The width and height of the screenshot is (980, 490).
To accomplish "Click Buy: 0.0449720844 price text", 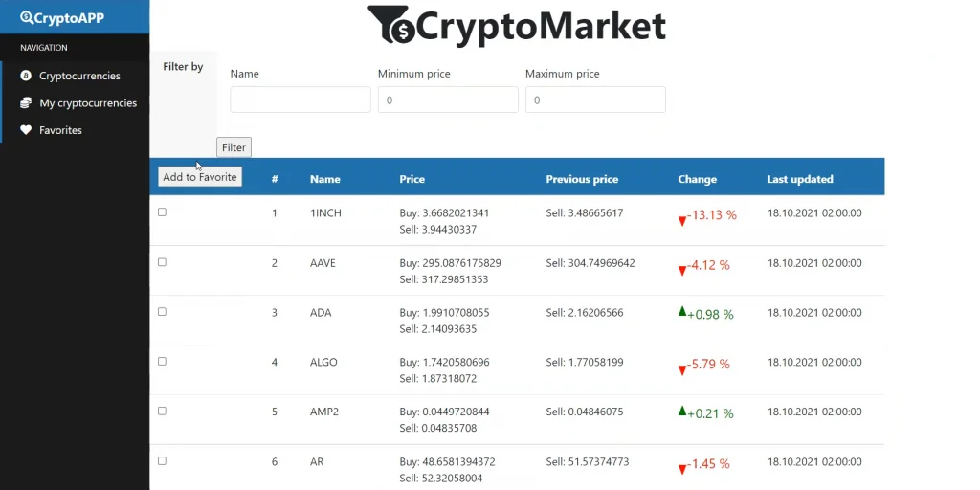I will click(x=444, y=412).
